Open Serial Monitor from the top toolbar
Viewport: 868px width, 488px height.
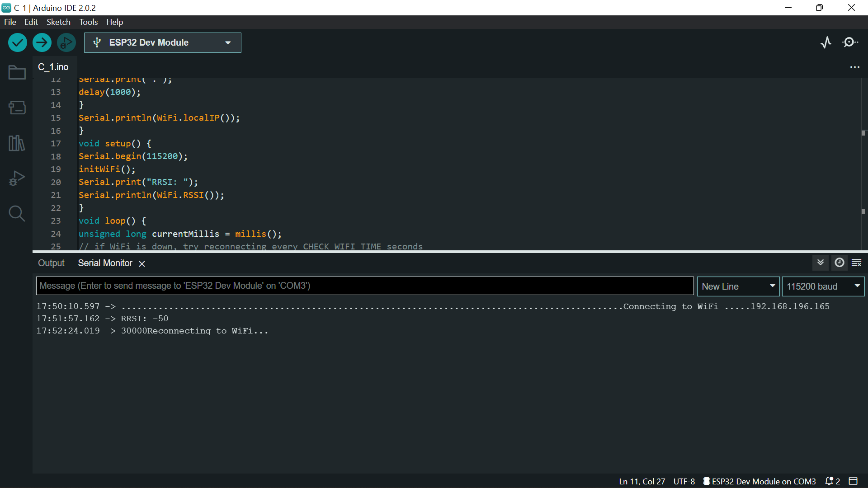[x=850, y=42]
